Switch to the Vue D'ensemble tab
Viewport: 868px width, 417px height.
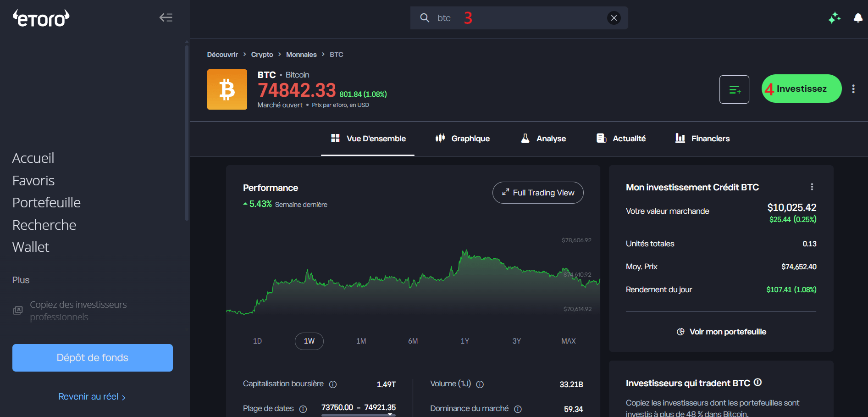[368, 139]
